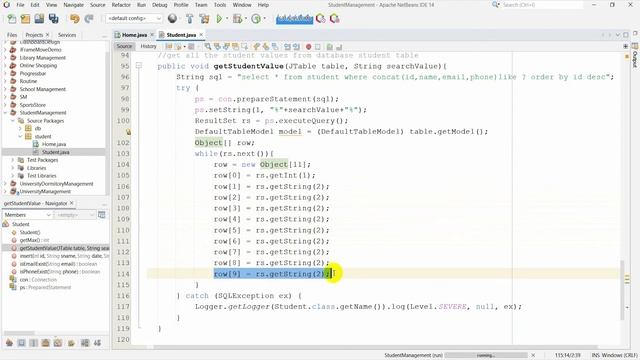Open the Debug Project dropdown arrow
Screen dimensions: 640x360
[245, 19]
